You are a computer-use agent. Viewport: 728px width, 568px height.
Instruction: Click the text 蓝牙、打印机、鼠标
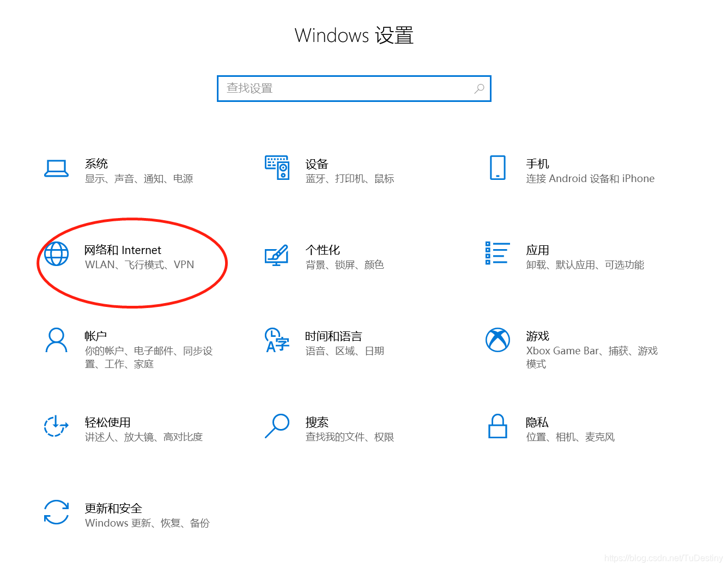(350, 179)
